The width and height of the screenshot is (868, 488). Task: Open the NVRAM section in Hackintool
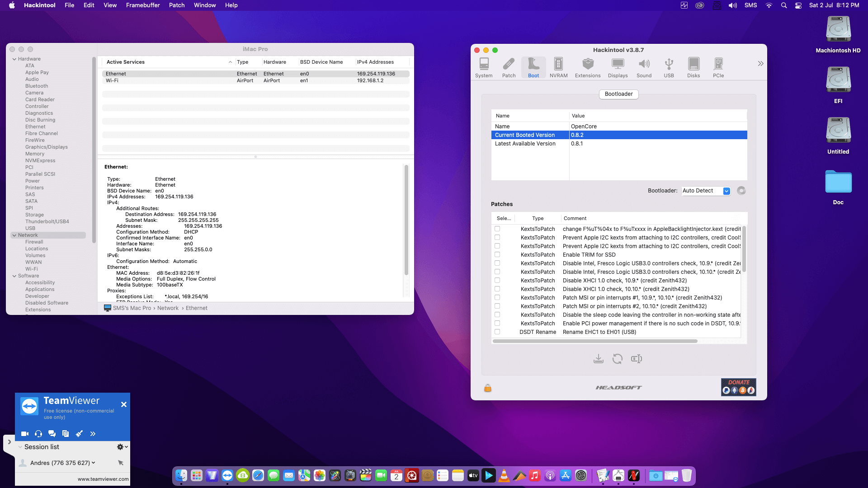tap(558, 68)
